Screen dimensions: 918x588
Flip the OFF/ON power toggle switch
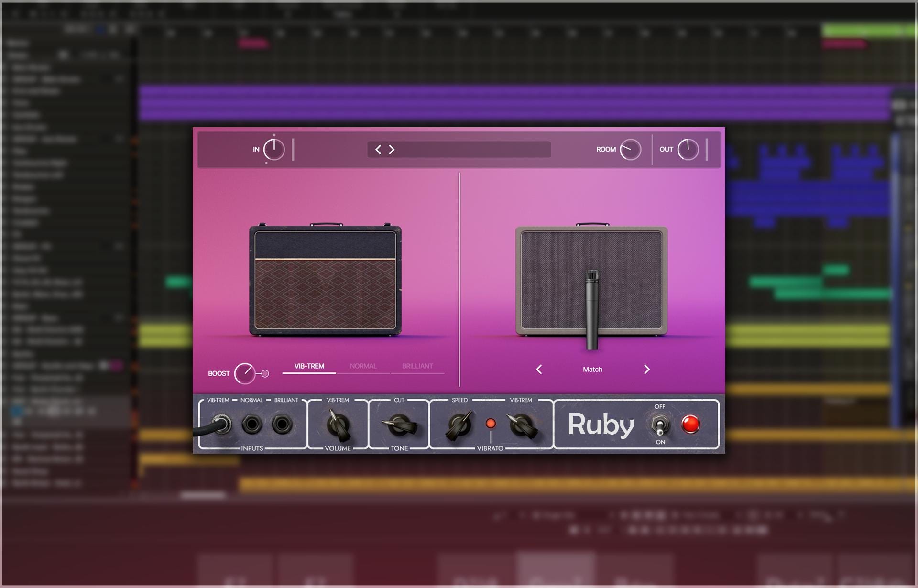point(660,425)
